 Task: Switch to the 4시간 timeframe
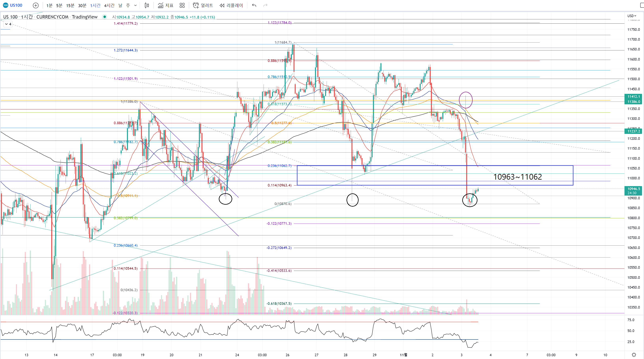[x=109, y=5]
